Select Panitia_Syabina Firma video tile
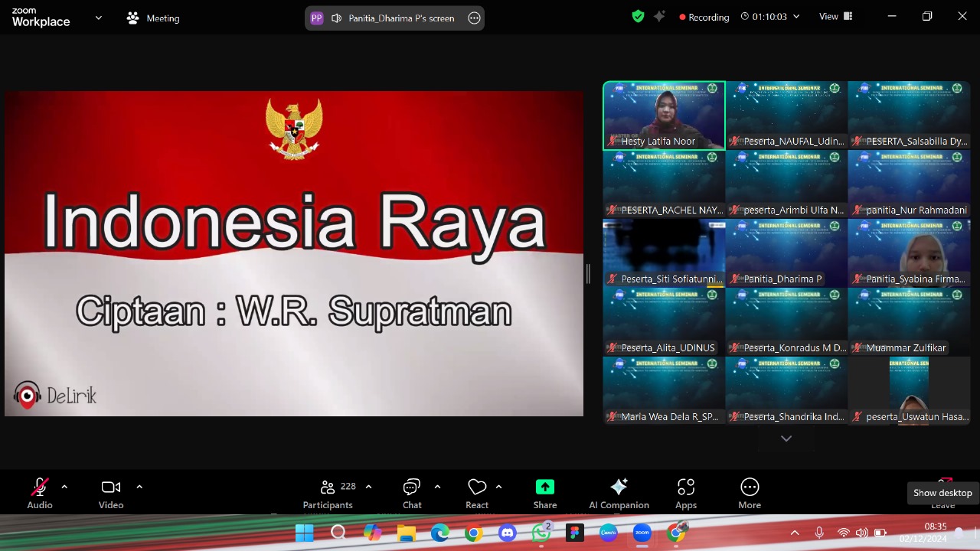980x551 pixels. pos(909,253)
